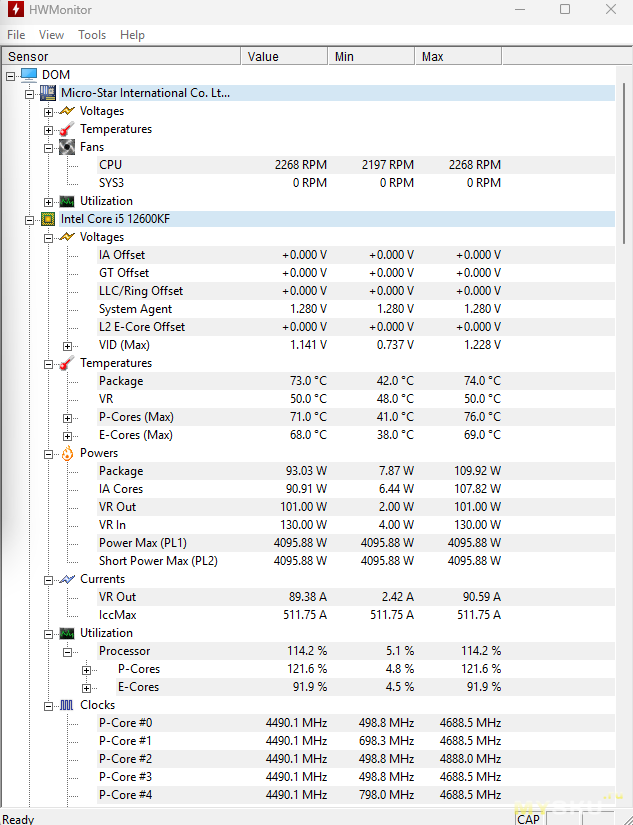Expand the motherboard Voltages node
633x825 pixels.
48,111
